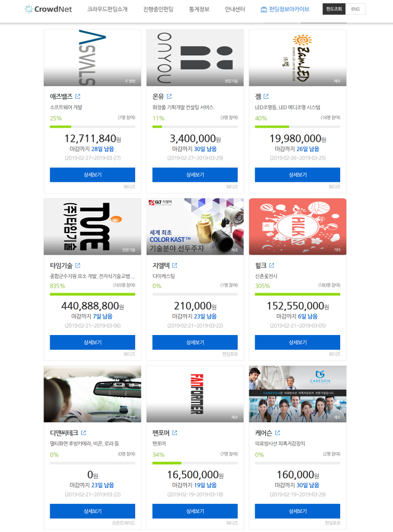Screen dimensions: 393x532
Task: Click the amount 440,888,800원
Action: click(x=92, y=306)
